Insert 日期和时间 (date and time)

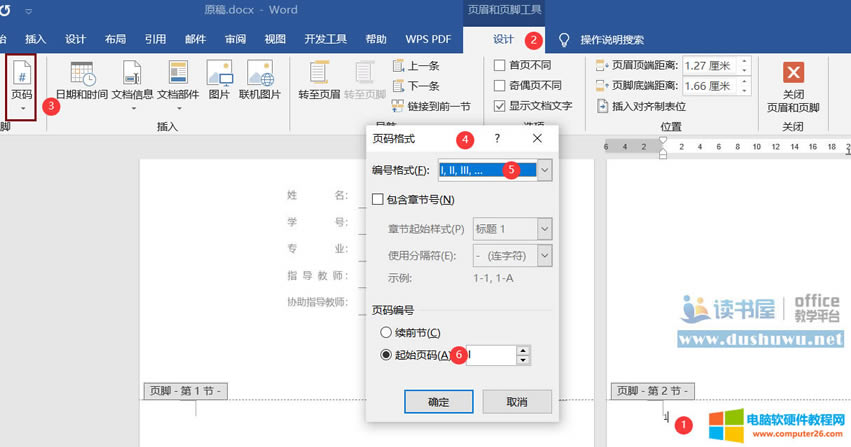[x=82, y=80]
